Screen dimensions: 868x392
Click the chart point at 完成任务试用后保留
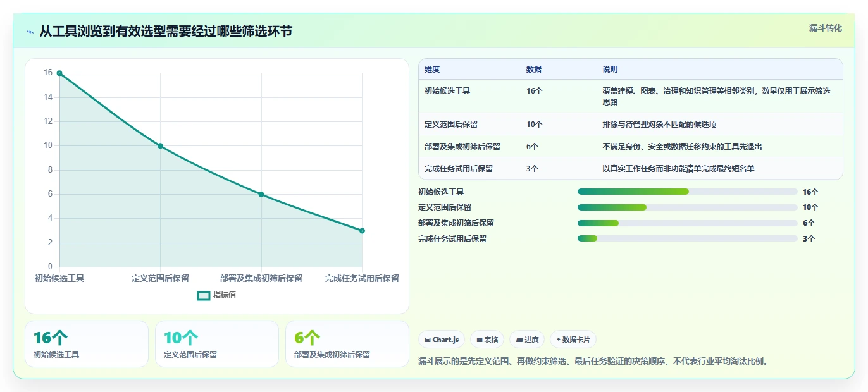(362, 231)
